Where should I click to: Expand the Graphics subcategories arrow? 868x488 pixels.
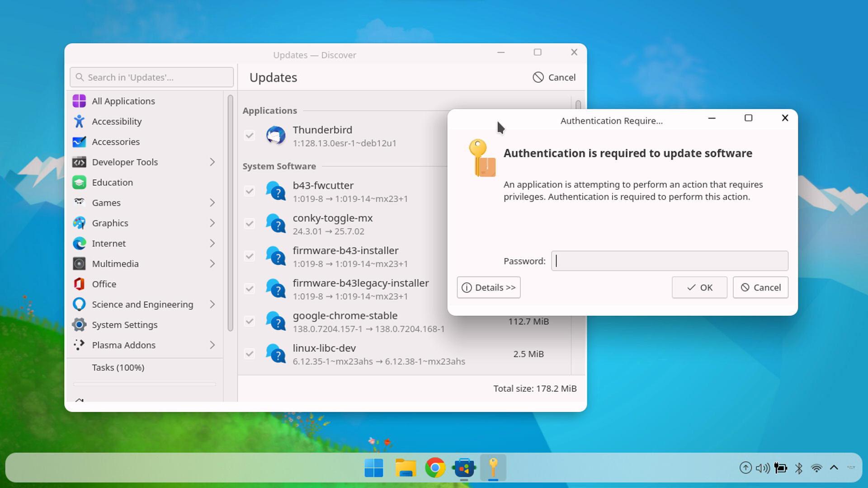click(212, 223)
